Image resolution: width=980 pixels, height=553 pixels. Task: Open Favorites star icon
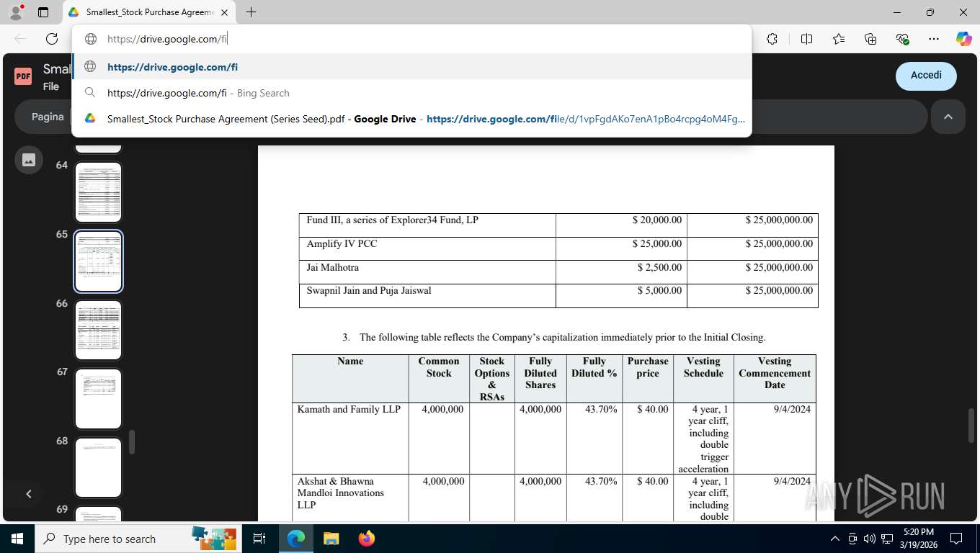(839, 39)
